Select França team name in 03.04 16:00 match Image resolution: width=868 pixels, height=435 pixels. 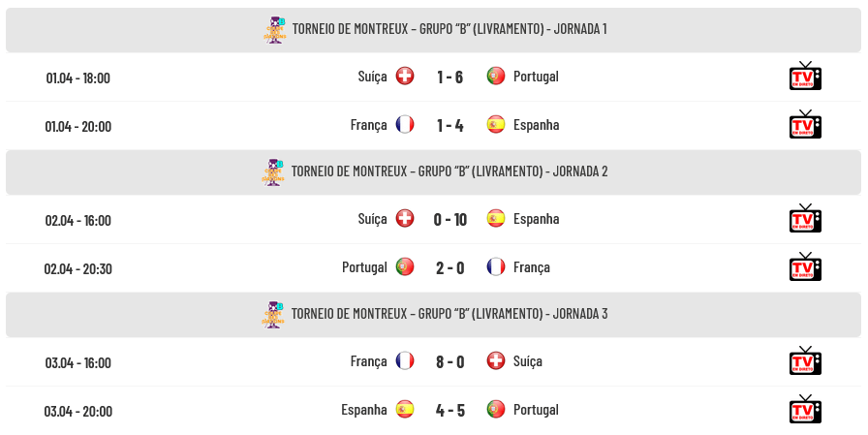[x=368, y=361]
